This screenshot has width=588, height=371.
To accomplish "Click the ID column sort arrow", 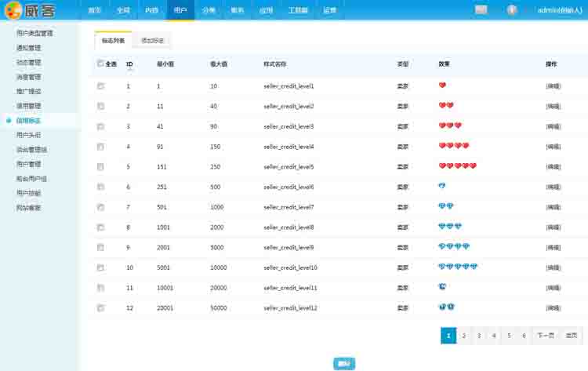I will [x=129, y=71].
